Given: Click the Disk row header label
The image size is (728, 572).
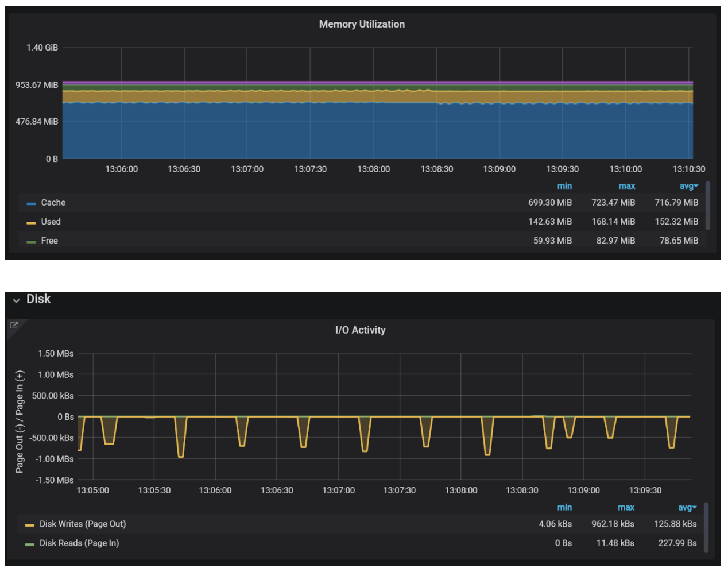Looking at the screenshot, I should pos(39,299).
